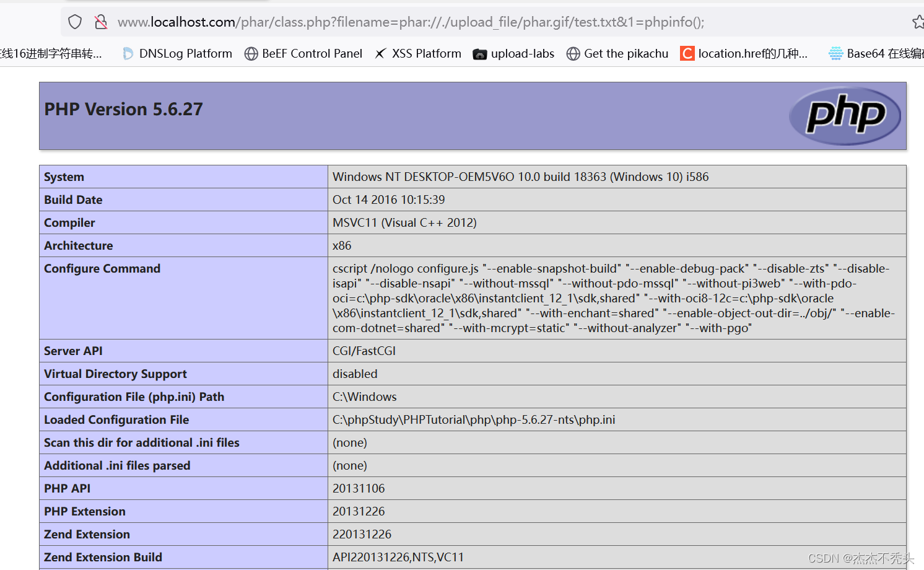Click the Zend Extension Build label
Image resolution: width=924 pixels, height=570 pixels.
(103, 558)
